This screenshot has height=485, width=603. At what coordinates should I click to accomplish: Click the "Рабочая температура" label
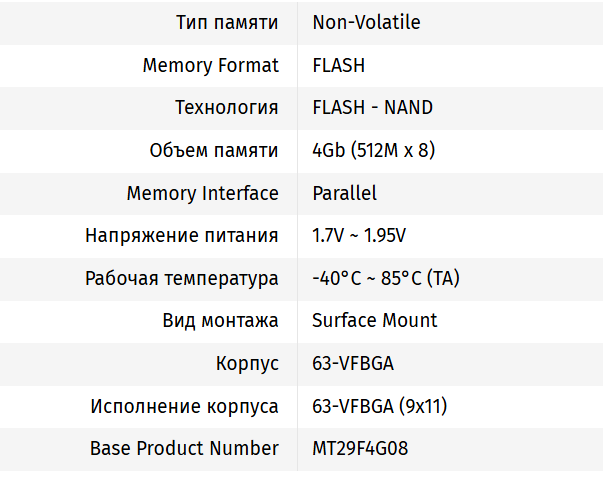pos(182,278)
